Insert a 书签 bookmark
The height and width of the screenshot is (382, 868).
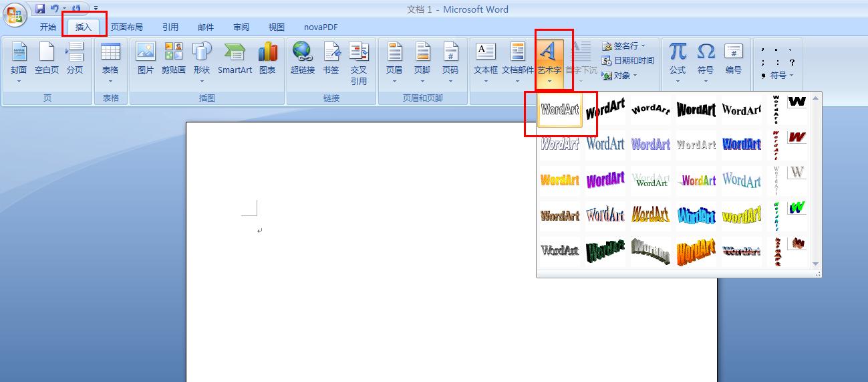pyautogui.click(x=331, y=58)
